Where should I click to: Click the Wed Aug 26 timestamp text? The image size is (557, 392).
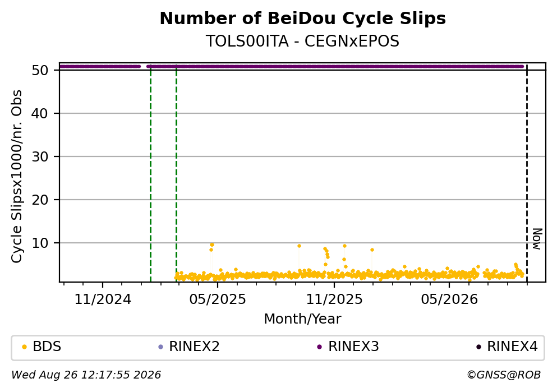(x=86, y=375)
